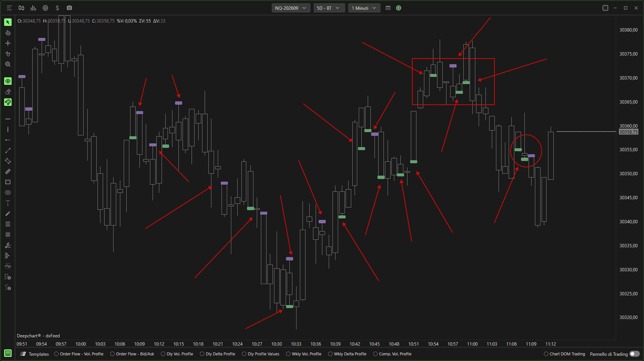Select the magnifier zoom tool
Image resolution: width=644 pixels, height=361 pixels.
[x=8, y=64]
